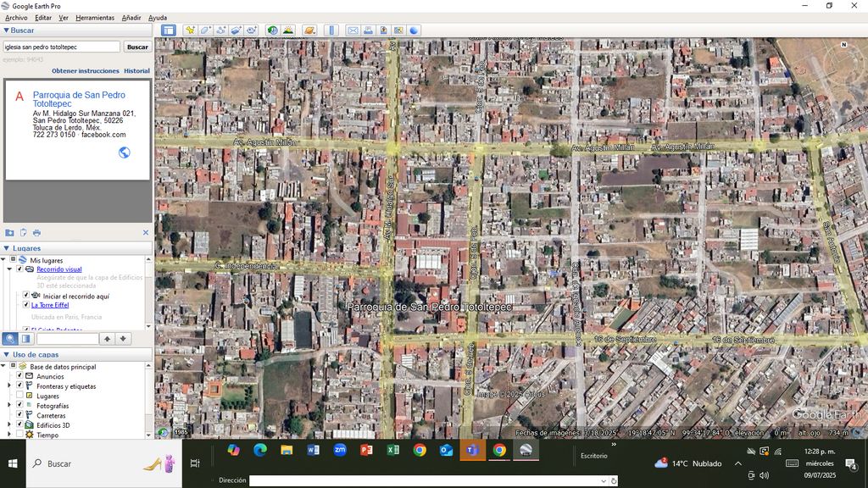Turn off the Fotografías layer
Viewport: 868px width, 488px height.
19,405
